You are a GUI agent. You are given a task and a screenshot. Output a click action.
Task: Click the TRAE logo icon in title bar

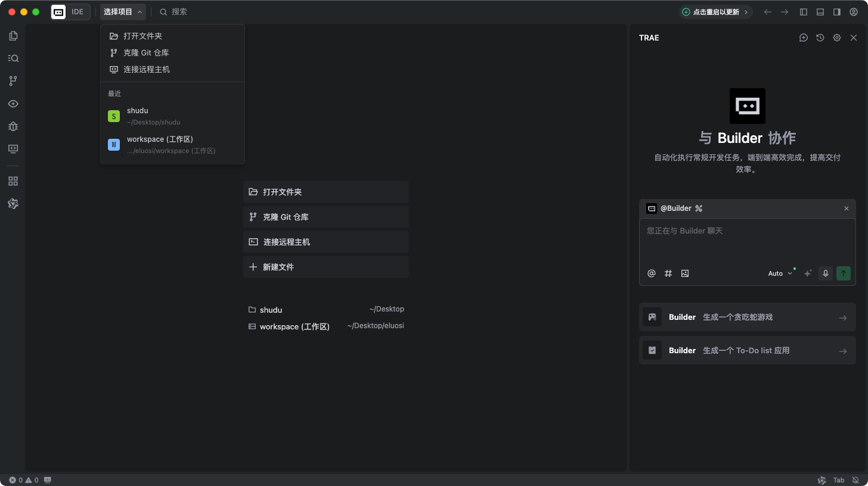(x=58, y=12)
